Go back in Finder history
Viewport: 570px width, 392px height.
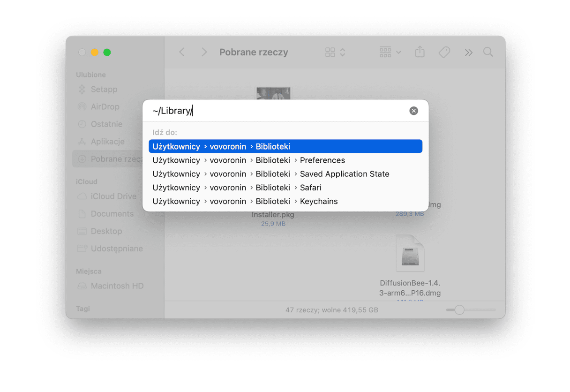click(x=182, y=52)
